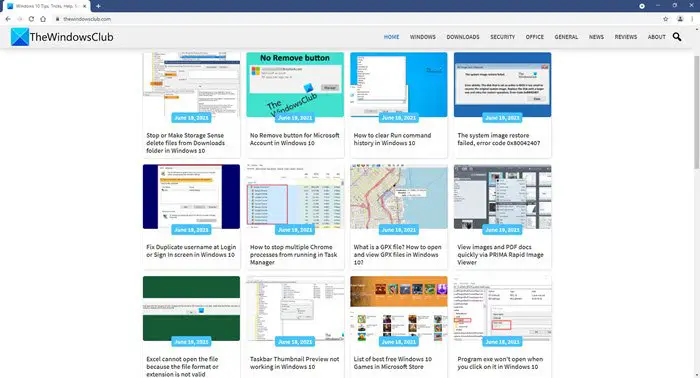700x378 pixels.
Task: Reload the page with refresh icon
Action: click(x=31, y=19)
